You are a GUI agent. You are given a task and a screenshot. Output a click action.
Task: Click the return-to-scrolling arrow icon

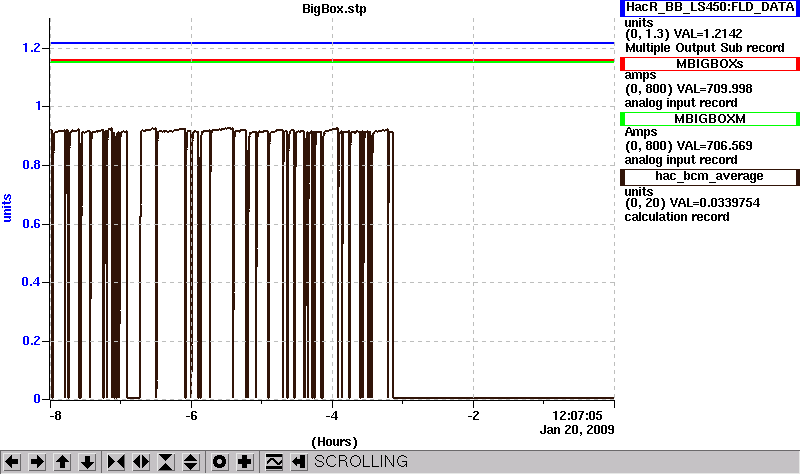(299, 462)
